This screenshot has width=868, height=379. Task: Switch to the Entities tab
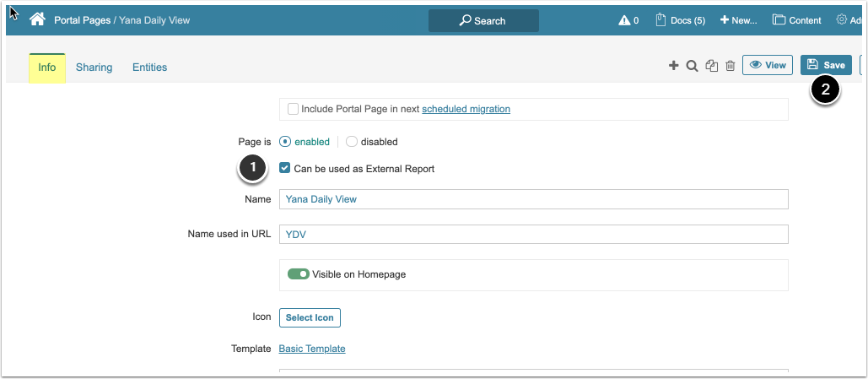click(149, 68)
